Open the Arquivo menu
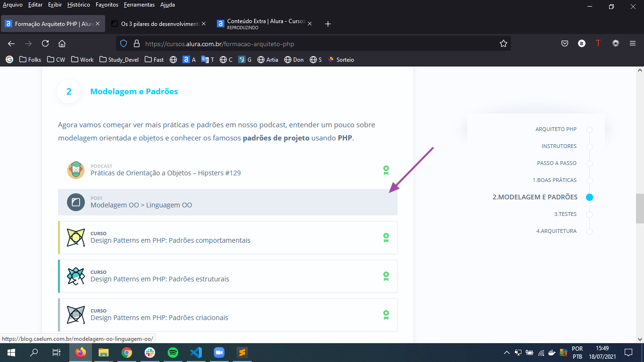 13,5
